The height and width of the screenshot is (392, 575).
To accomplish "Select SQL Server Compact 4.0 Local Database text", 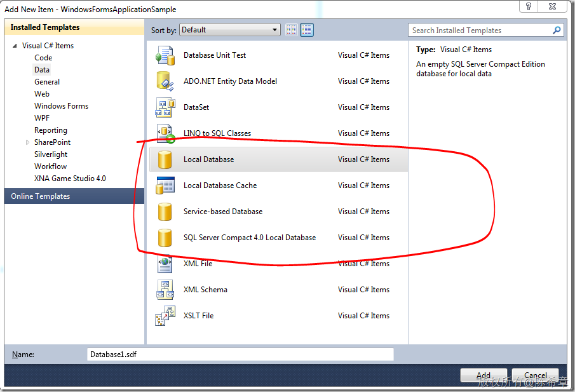I will point(250,237).
